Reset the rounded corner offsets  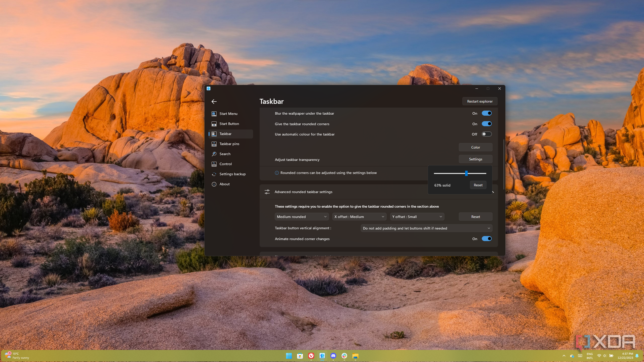pos(475,217)
